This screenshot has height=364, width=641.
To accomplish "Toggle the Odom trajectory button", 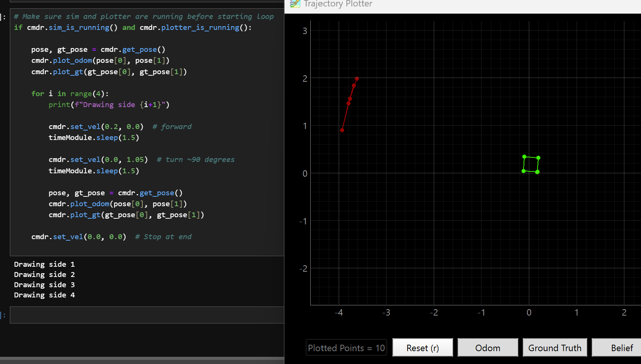I will point(488,347).
